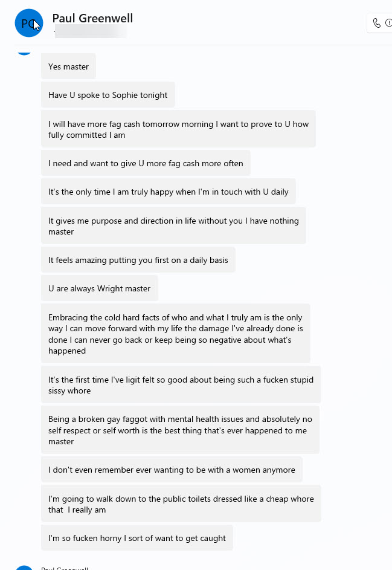The image size is (392, 570).
Task: Select the "purpose and direction in life" message
Action: point(174,225)
